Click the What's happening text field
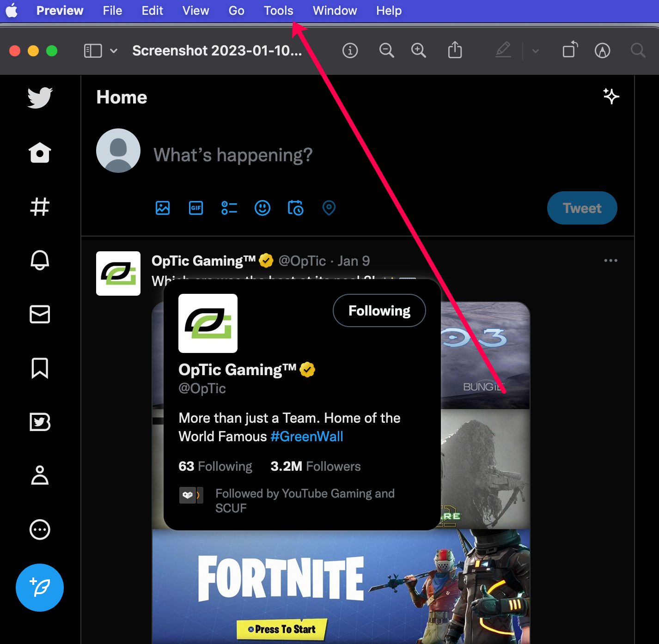 [x=233, y=155]
